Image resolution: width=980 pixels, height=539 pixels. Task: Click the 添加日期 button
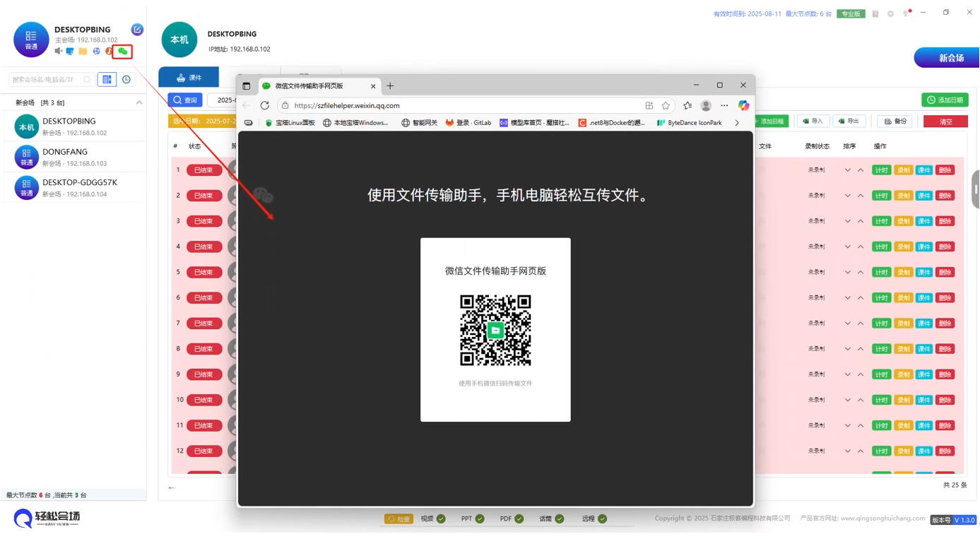point(945,100)
